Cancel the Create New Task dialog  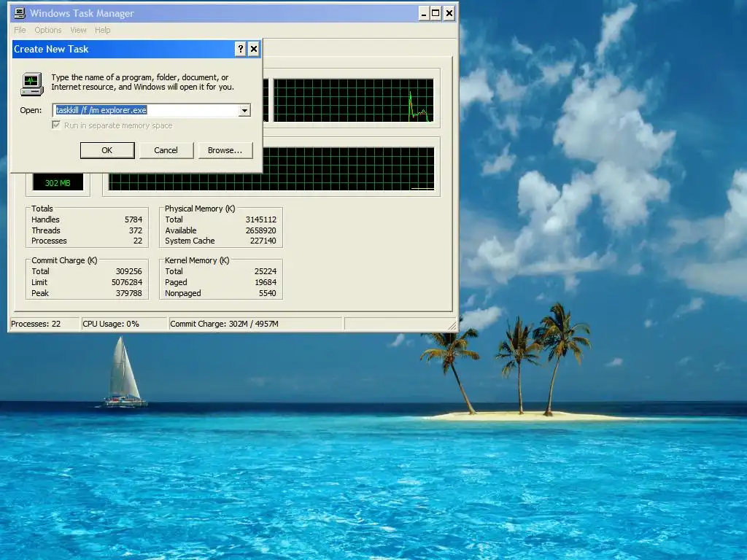166,150
